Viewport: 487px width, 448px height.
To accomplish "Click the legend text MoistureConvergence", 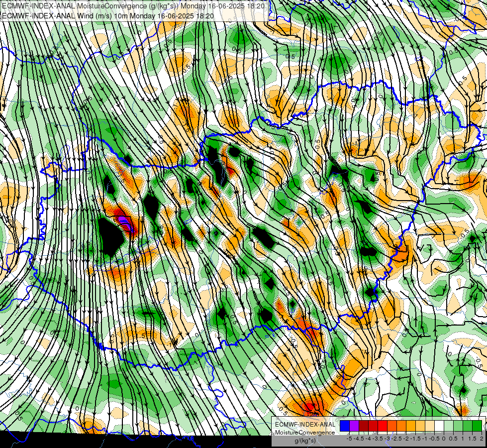I will pyautogui.click(x=305, y=433).
